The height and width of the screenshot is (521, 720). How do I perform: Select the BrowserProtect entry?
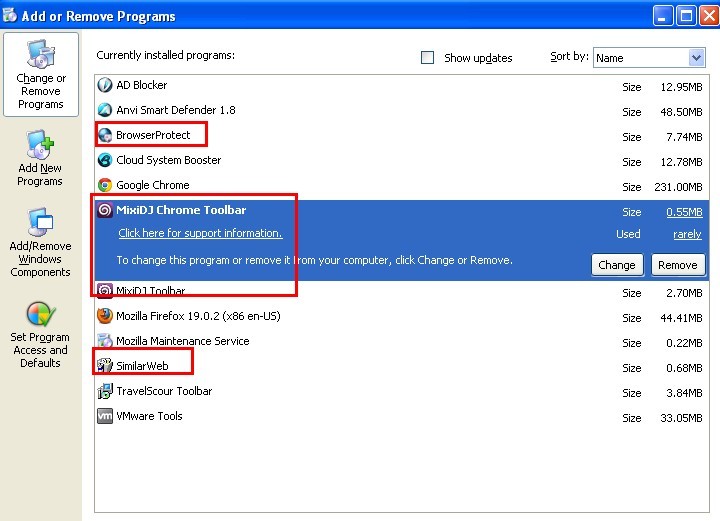coord(153,135)
